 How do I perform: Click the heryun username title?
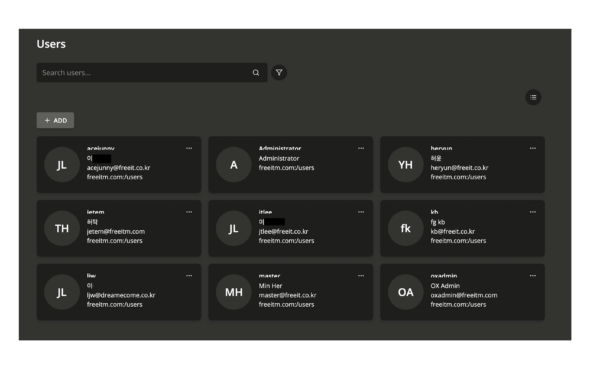[x=441, y=148]
